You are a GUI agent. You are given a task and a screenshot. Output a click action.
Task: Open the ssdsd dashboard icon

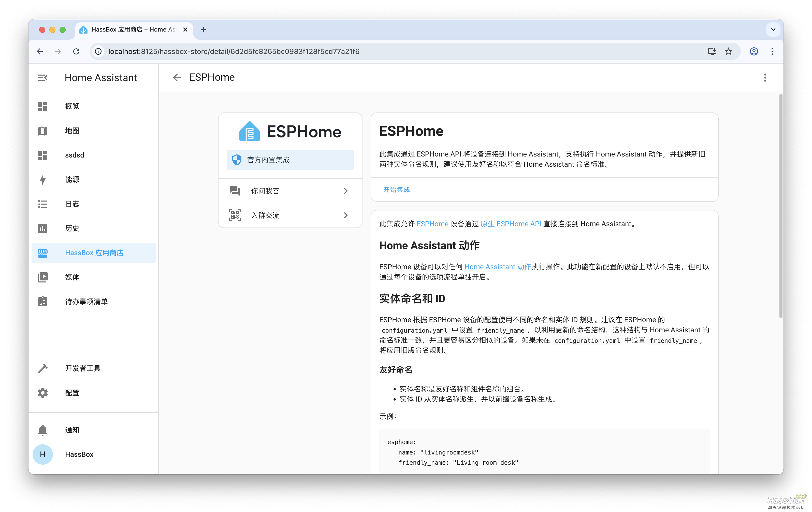[x=42, y=155]
